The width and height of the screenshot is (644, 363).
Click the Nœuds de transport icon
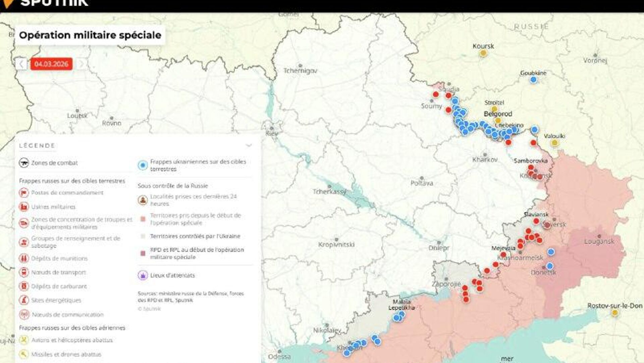pos(24,272)
